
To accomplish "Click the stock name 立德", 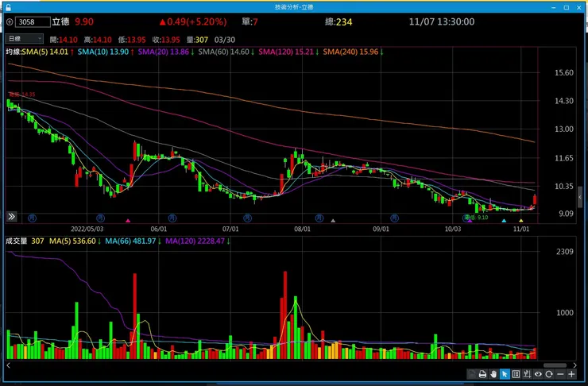I will 60,21.
